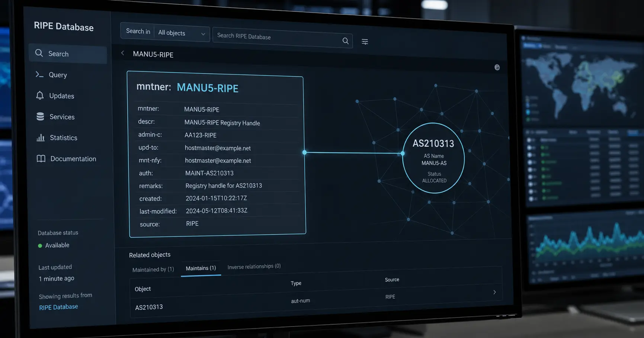Open the Search menu item
This screenshot has width=644, height=338.
point(68,54)
